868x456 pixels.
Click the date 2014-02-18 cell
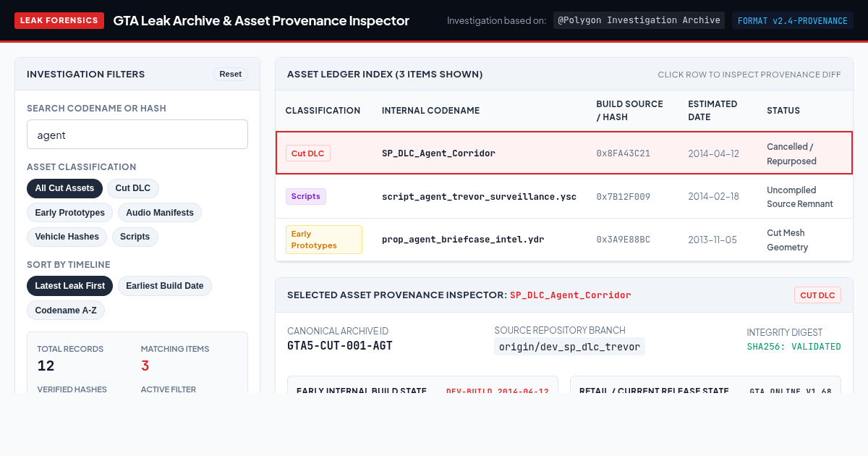coord(714,197)
